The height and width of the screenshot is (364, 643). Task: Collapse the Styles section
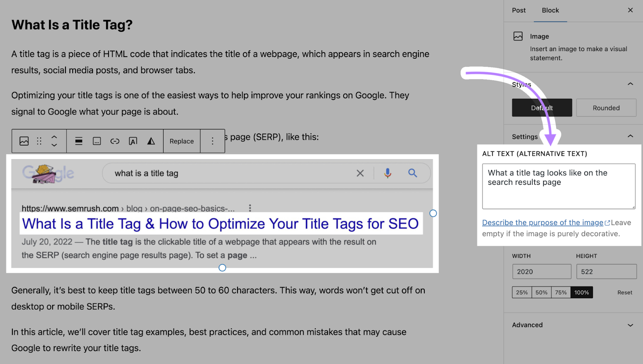(x=630, y=84)
